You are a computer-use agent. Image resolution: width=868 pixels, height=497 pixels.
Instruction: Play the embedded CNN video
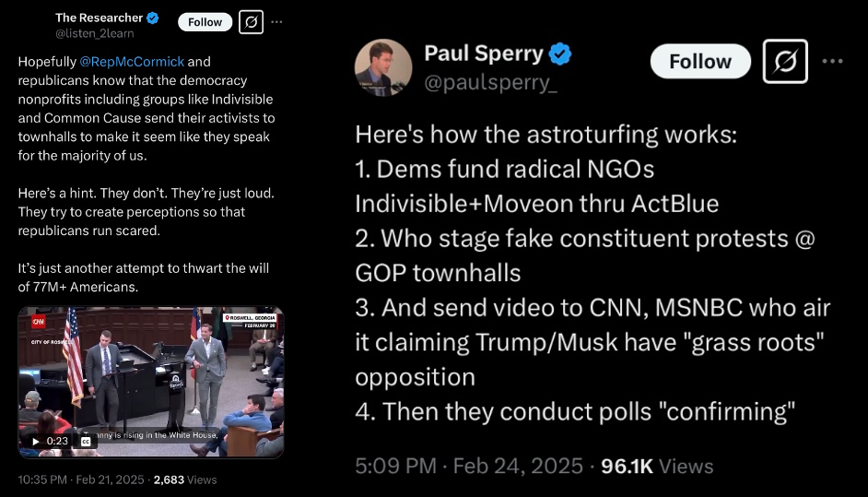coord(37,442)
